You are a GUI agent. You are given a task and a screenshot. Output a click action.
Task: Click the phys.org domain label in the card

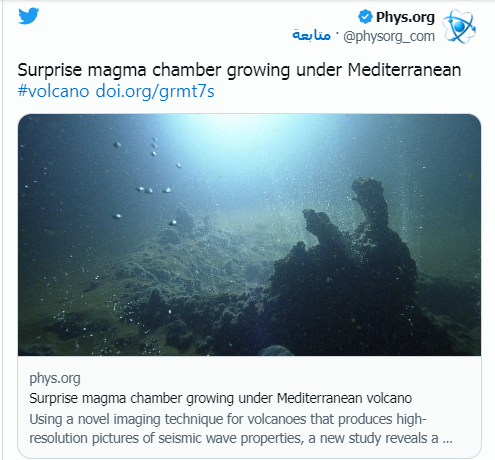tap(55, 378)
